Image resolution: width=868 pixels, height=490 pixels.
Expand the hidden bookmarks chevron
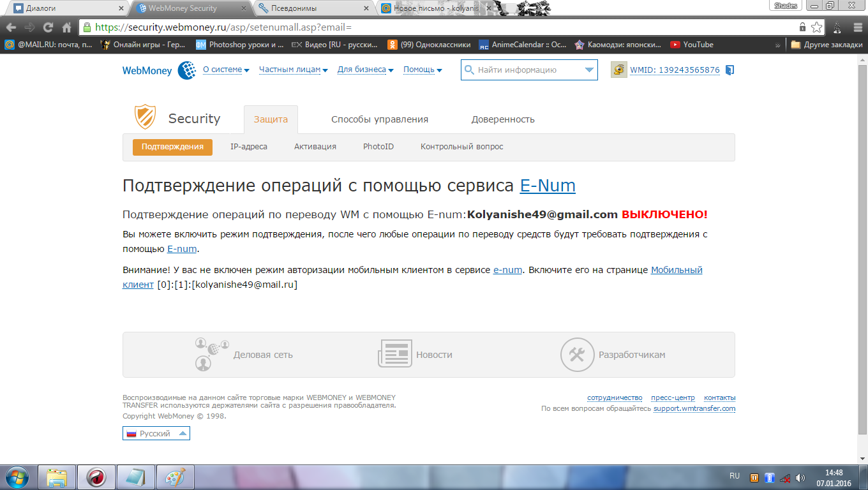point(777,45)
